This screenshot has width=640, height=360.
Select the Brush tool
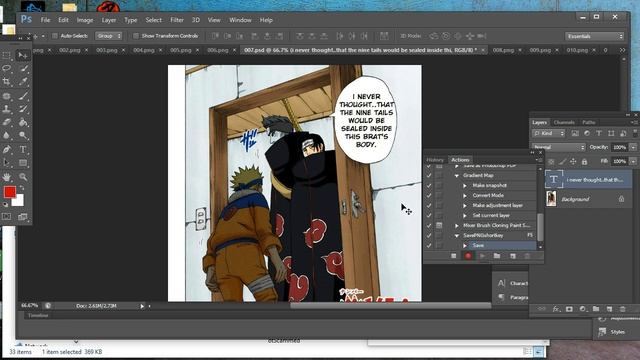[23, 96]
